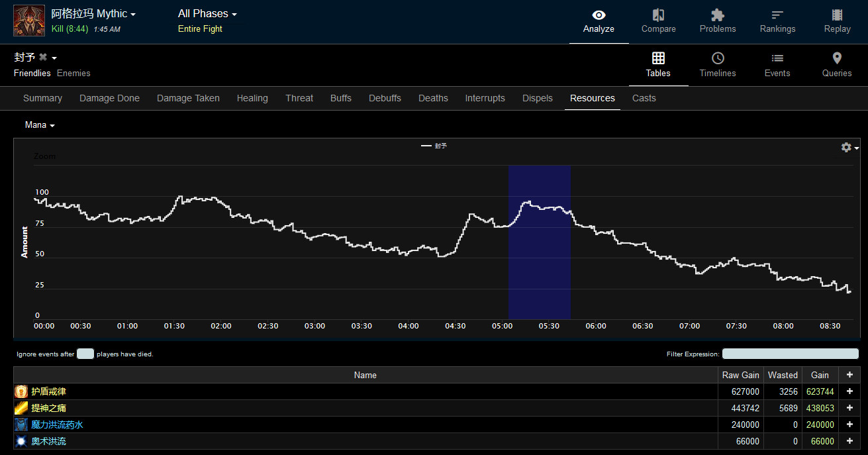This screenshot has width=868, height=455.
Task: Click the 护盾戒律 ability link
Action: [x=49, y=391]
